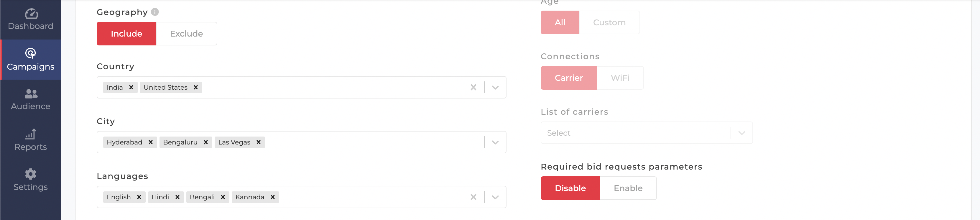Choose Custom age option
Viewport: 980px width, 220px height.
pos(609,22)
